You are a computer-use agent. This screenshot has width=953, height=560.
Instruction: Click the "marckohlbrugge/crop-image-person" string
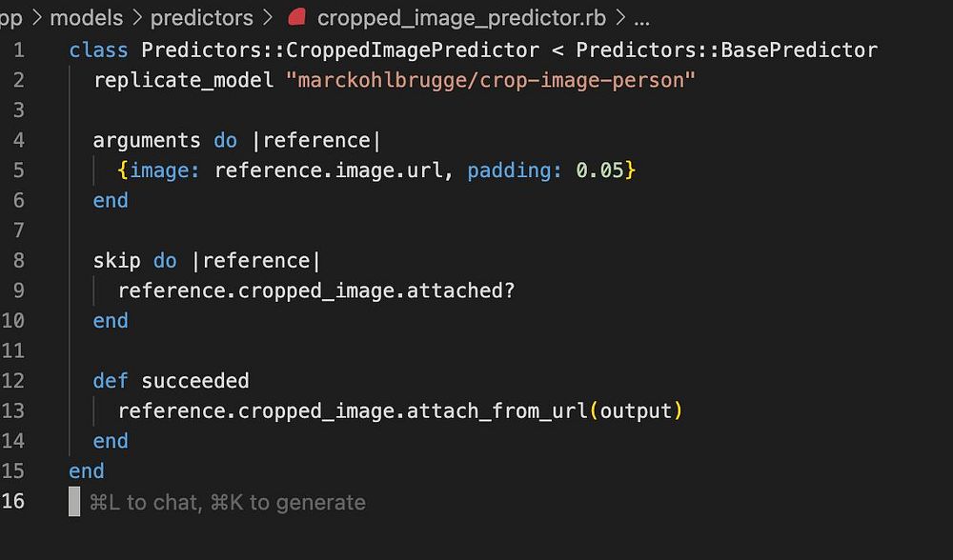pyautogui.click(x=491, y=80)
